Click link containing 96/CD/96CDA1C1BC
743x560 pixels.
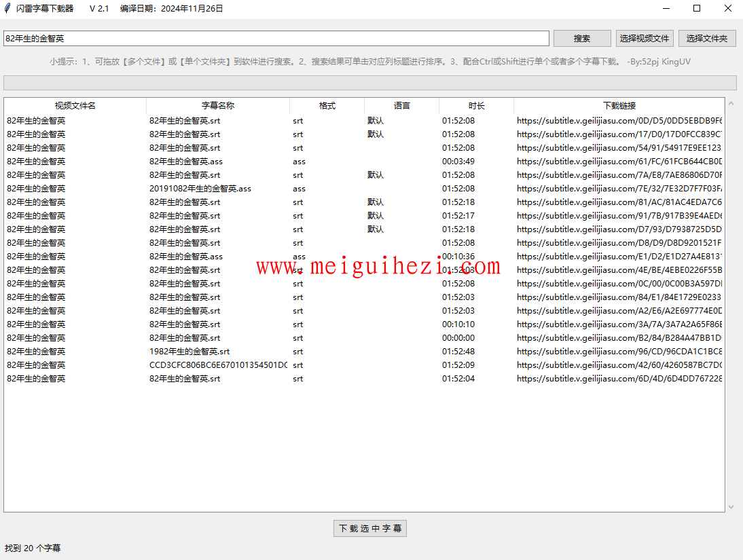tap(619, 352)
